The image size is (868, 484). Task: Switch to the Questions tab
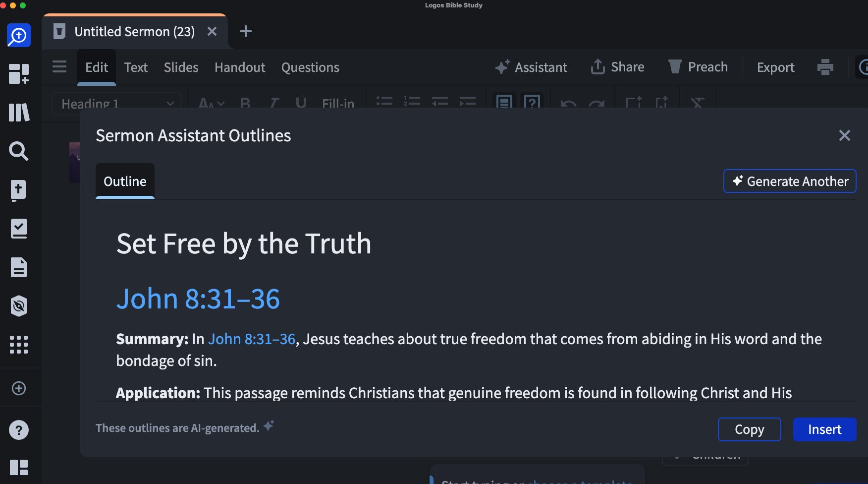pos(310,67)
